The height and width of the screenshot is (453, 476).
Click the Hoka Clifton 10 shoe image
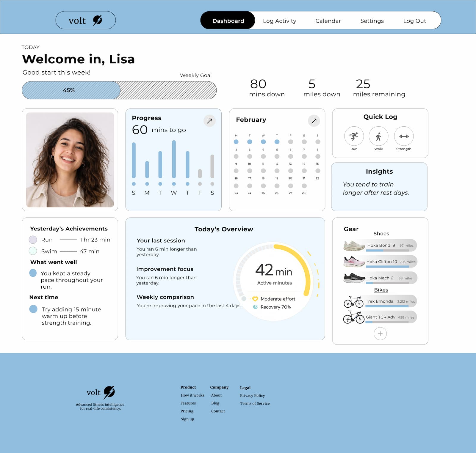click(x=354, y=262)
